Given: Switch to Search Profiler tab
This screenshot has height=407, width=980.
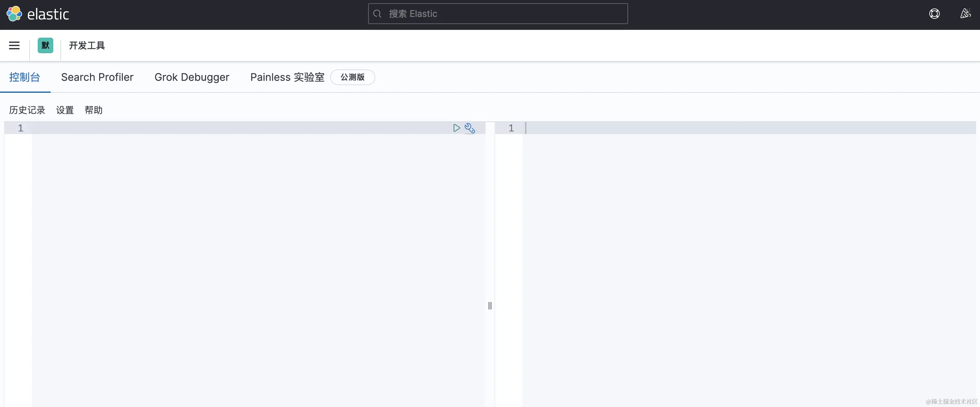Looking at the screenshot, I should (x=97, y=77).
